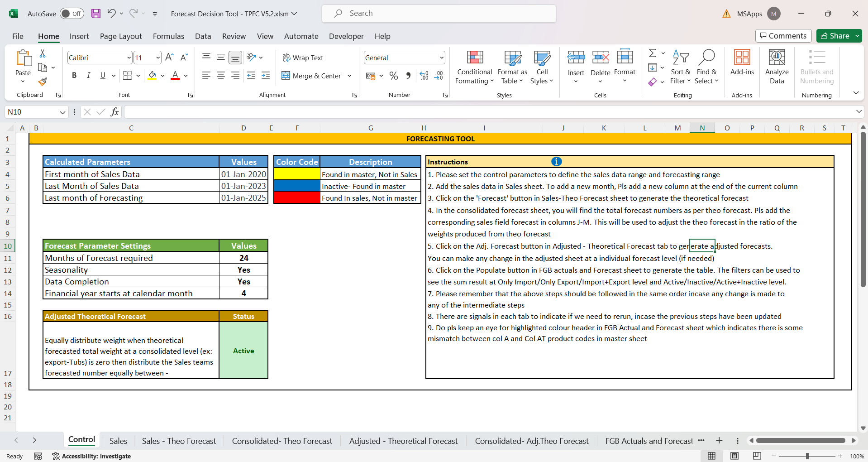Toggle Wrap Text for the cell
Viewport: 868px width, 462px height.
coord(303,58)
